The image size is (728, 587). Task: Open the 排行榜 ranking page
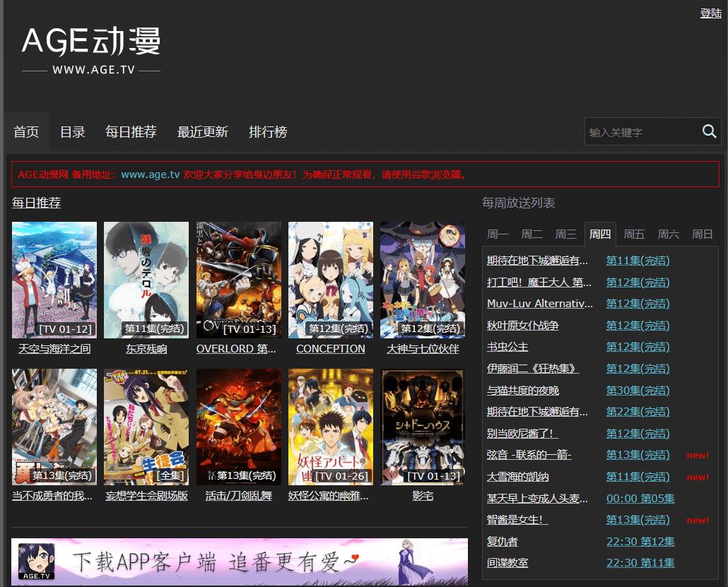tap(268, 131)
